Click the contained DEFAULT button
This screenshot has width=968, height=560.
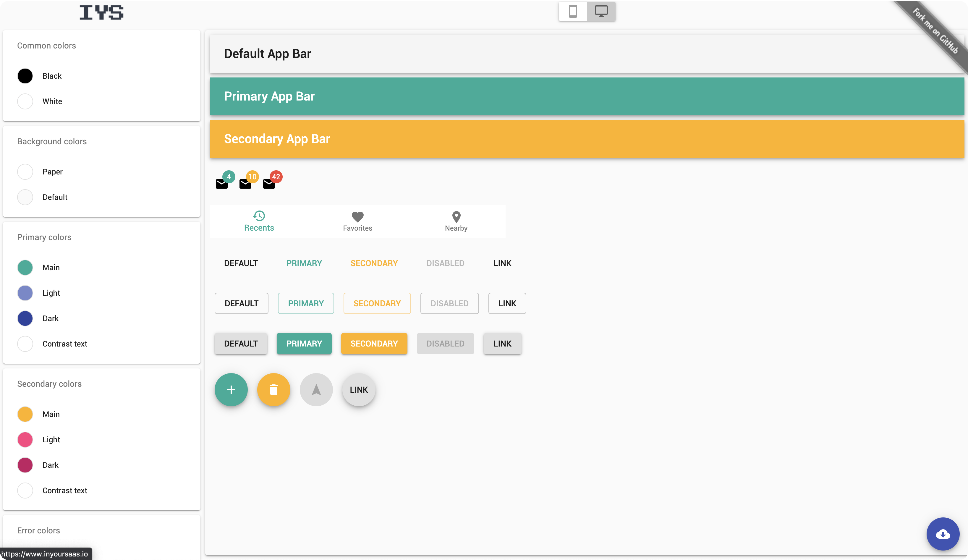tap(241, 343)
